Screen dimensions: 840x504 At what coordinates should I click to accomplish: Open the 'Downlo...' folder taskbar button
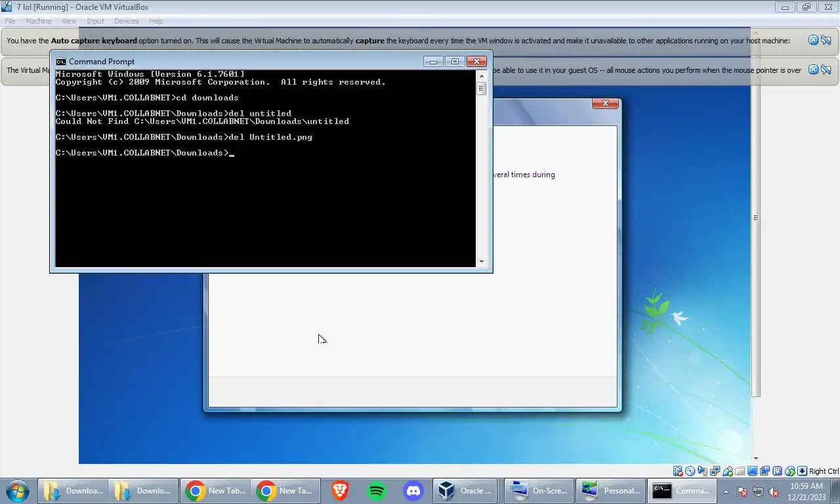click(x=143, y=490)
